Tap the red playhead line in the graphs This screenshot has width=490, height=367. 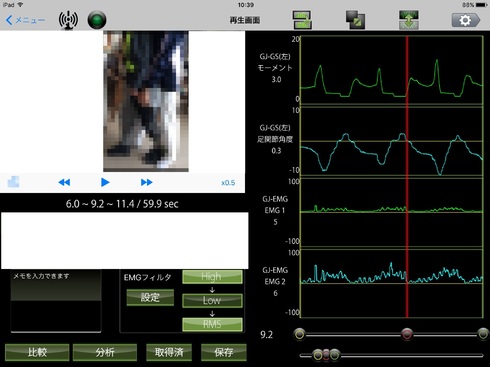click(x=407, y=177)
